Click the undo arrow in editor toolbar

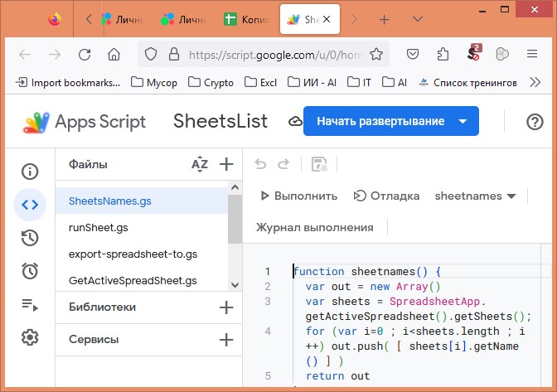click(260, 164)
